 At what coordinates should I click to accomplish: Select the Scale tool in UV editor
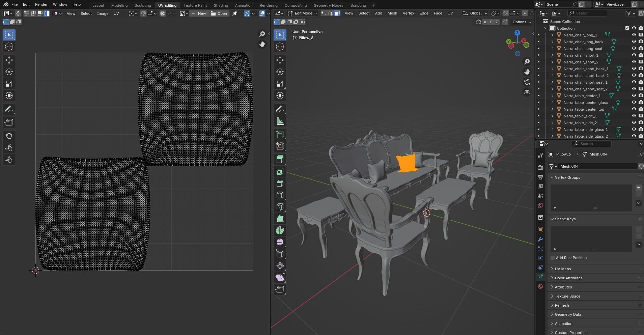[9, 84]
